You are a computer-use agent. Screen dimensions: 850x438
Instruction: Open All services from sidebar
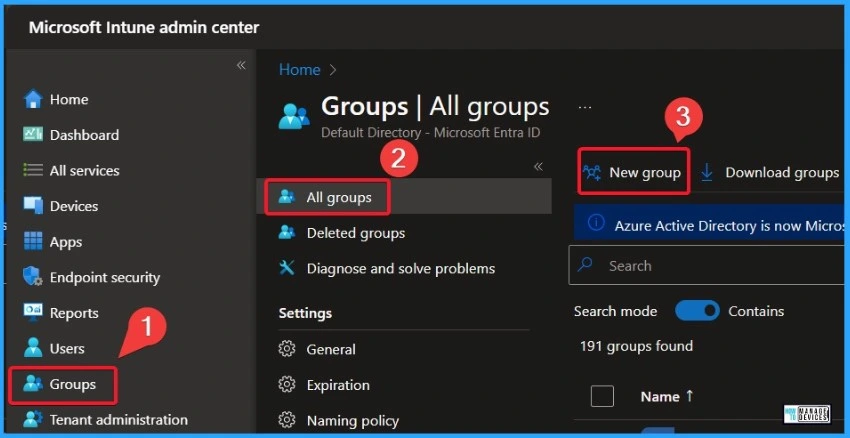tap(85, 171)
